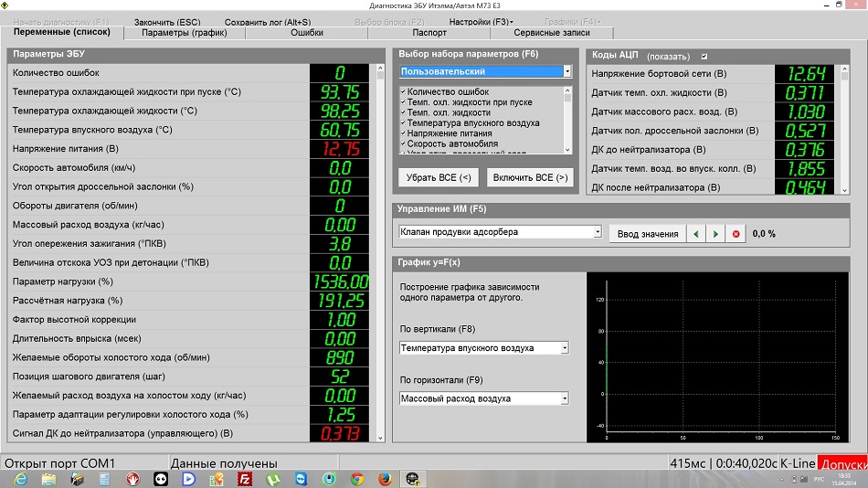Screen dimensions: 868x488
Task: Open the Настройки (F3) menu
Action: click(x=482, y=21)
